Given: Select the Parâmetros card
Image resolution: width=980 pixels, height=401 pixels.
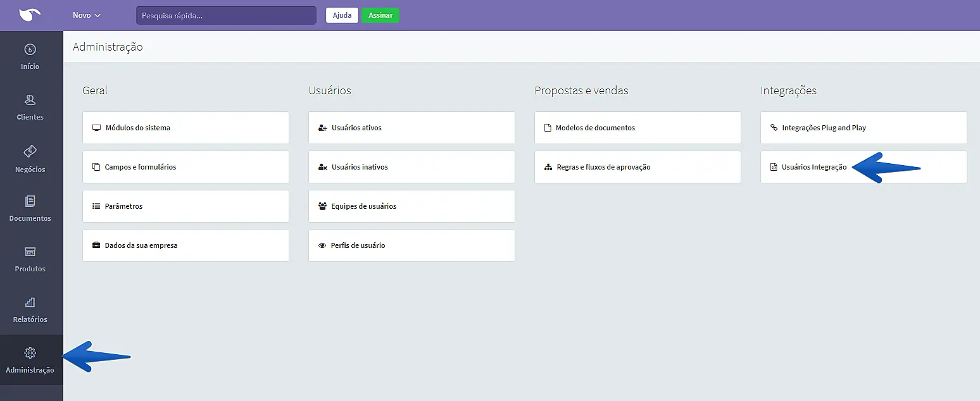Looking at the screenshot, I should tap(185, 206).
